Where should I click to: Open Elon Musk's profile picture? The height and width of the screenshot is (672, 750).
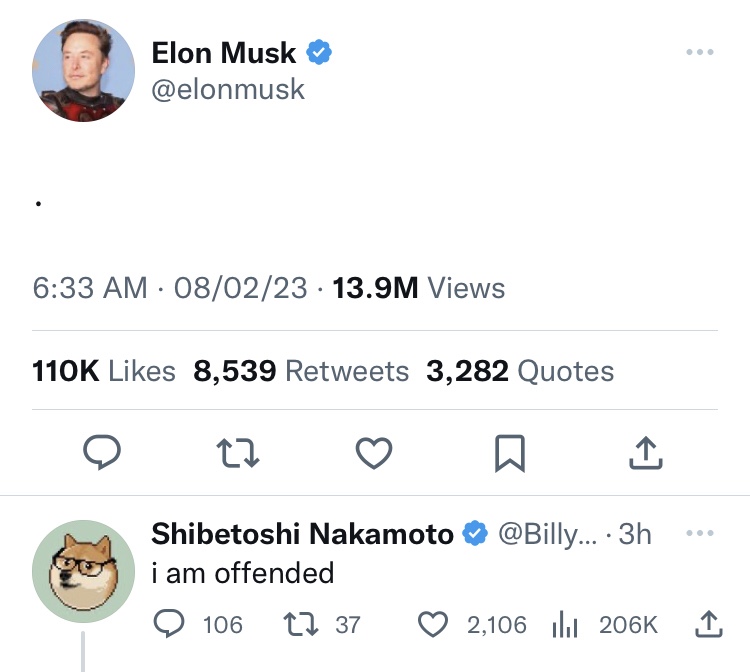(x=84, y=70)
